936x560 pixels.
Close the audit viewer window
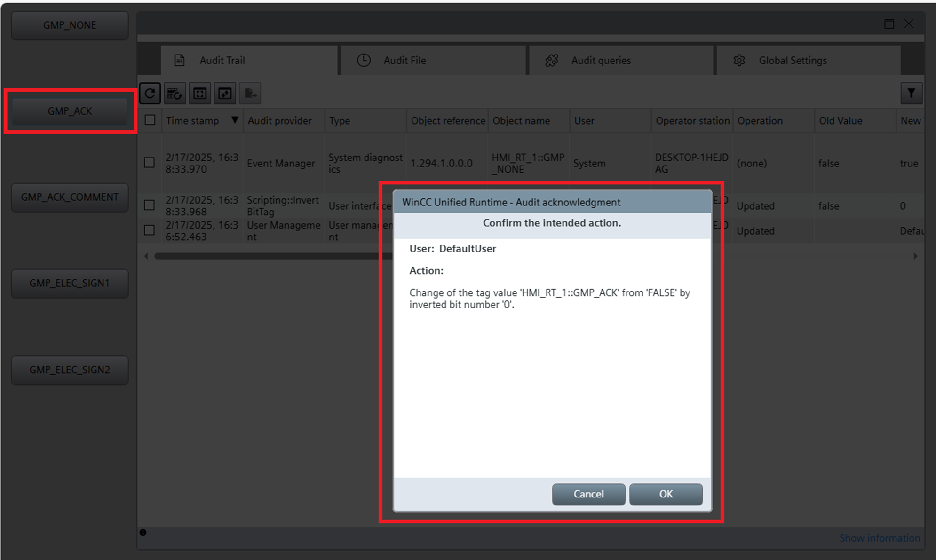coord(909,24)
